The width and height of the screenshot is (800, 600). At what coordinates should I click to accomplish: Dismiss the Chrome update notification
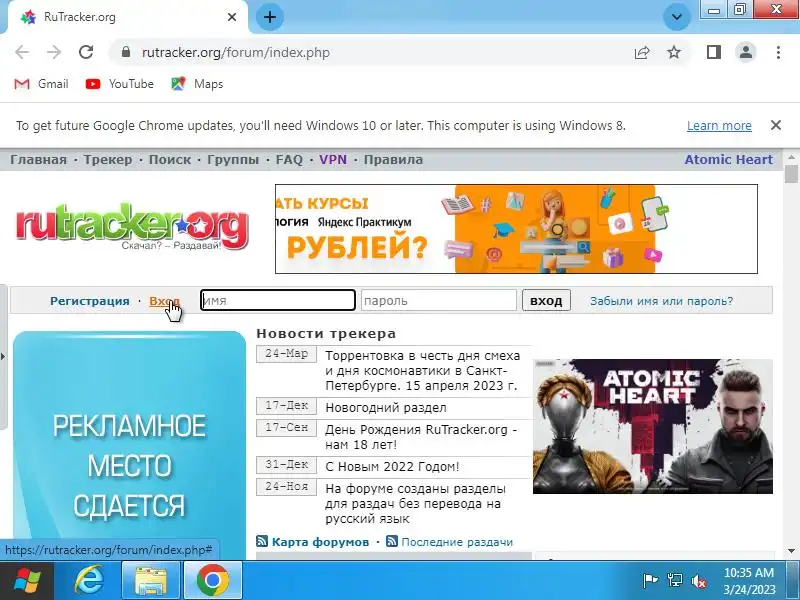click(776, 125)
